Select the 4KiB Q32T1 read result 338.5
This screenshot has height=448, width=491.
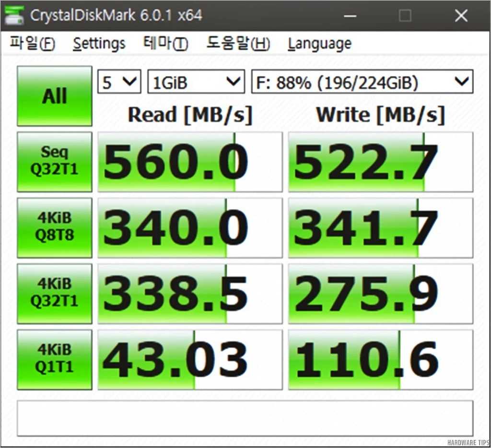(190, 294)
